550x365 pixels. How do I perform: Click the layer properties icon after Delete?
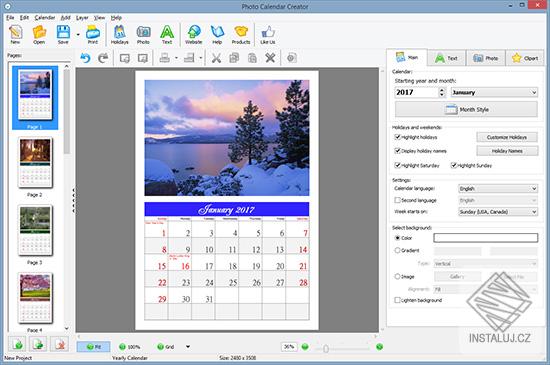click(291, 58)
